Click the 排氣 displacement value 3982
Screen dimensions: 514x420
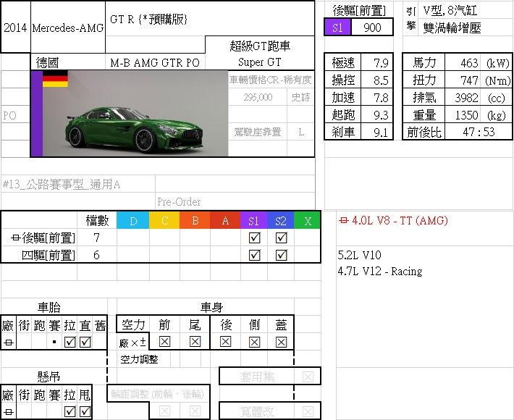(466, 98)
